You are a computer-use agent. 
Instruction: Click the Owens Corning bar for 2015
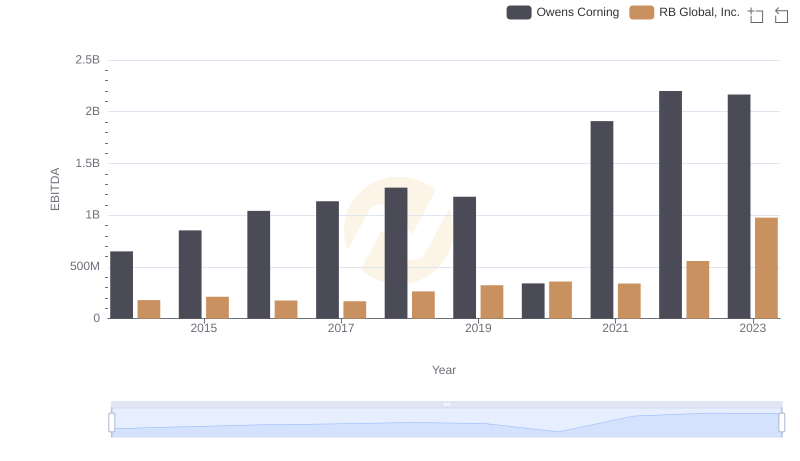[190, 274]
